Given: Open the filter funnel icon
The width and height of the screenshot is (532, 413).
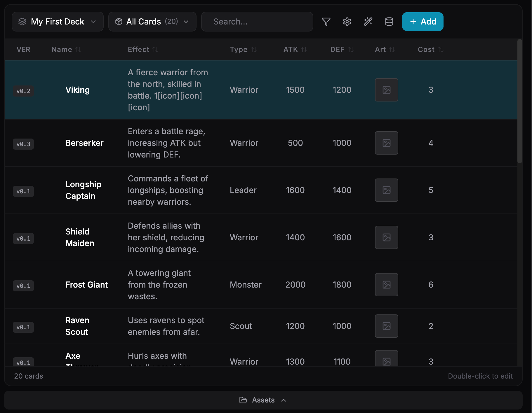Looking at the screenshot, I should point(326,21).
